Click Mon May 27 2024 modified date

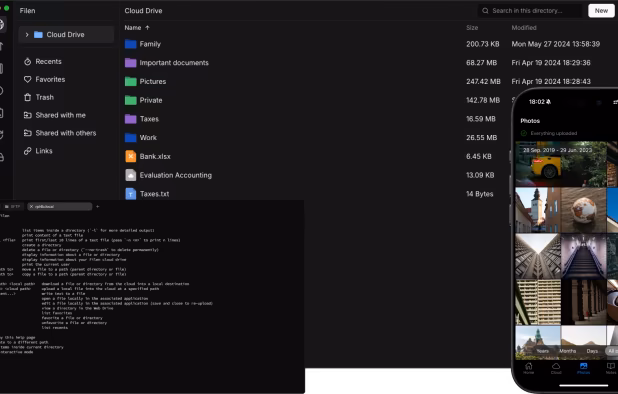556,44
